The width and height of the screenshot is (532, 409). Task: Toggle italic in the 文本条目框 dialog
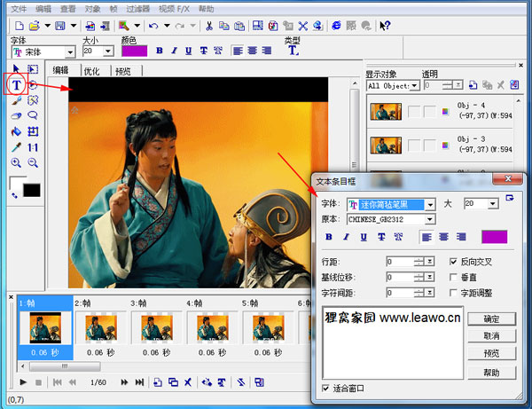point(346,237)
